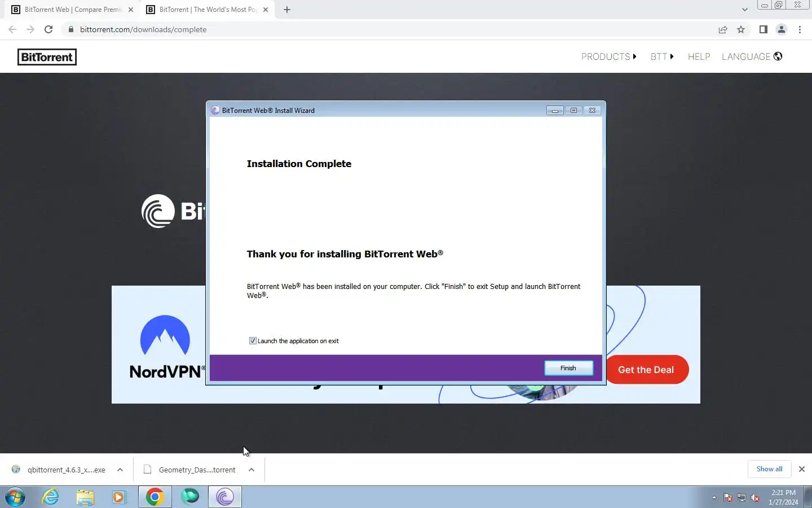This screenshot has height=508, width=812.
Task: Open the HELP link
Action: tap(699, 56)
